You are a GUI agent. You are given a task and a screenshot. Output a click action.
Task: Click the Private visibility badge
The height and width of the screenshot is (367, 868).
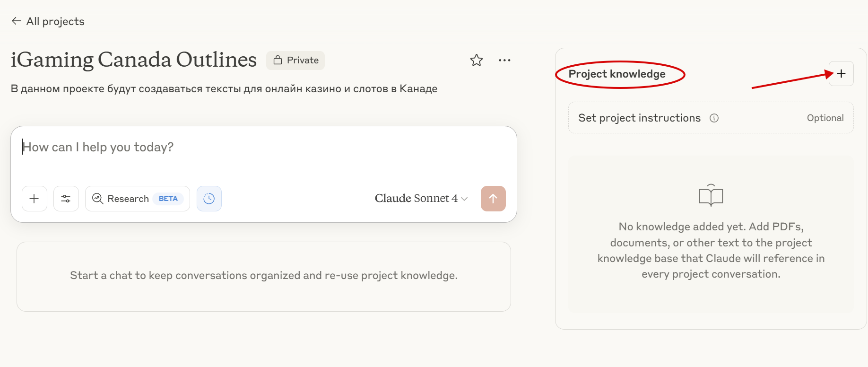coord(295,61)
